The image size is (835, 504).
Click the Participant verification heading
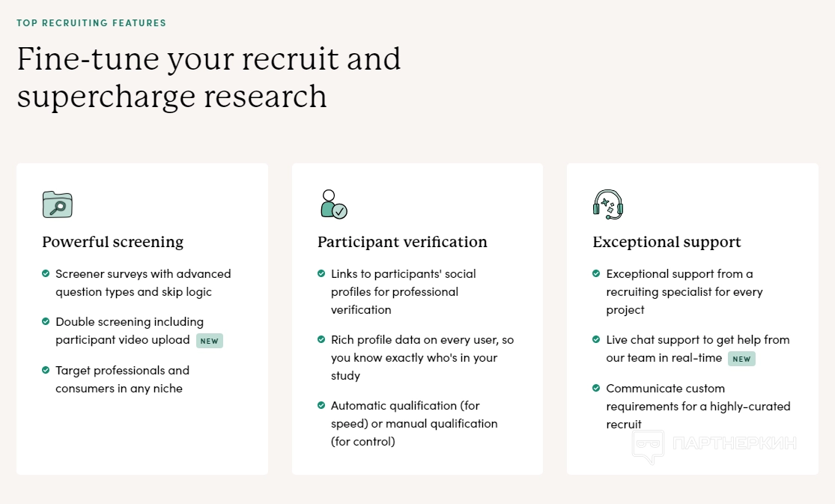tap(402, 242)
